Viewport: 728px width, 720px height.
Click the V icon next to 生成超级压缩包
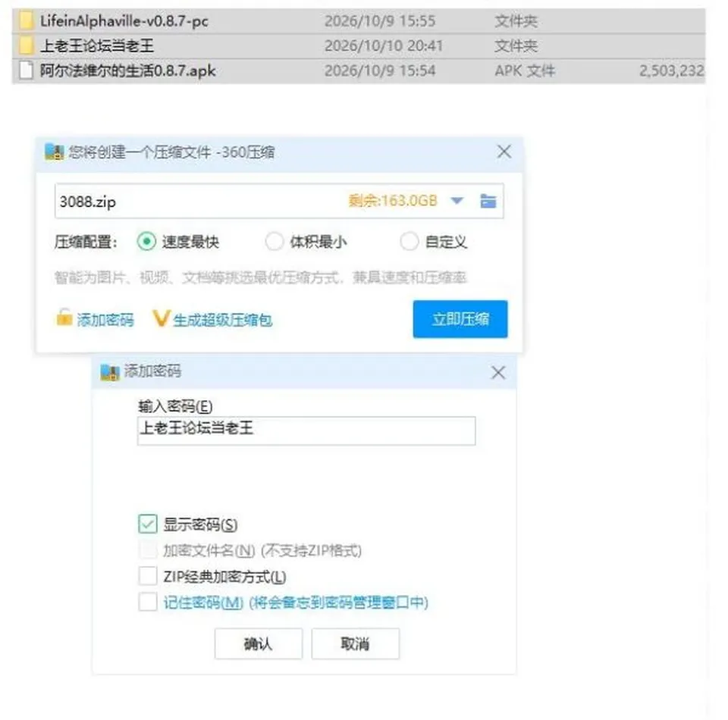pyautogui.click(x=161, y=318)
